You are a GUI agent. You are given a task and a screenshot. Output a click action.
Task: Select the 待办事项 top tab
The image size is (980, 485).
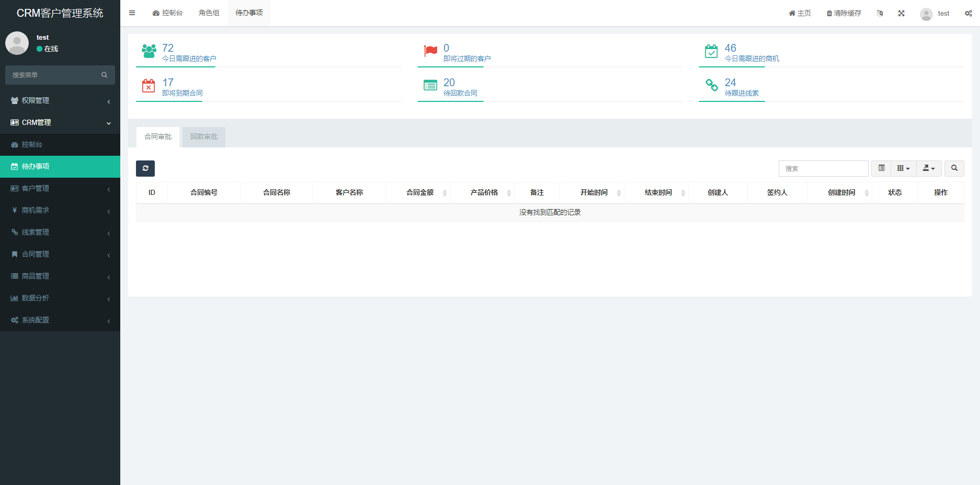pos(249,13)
